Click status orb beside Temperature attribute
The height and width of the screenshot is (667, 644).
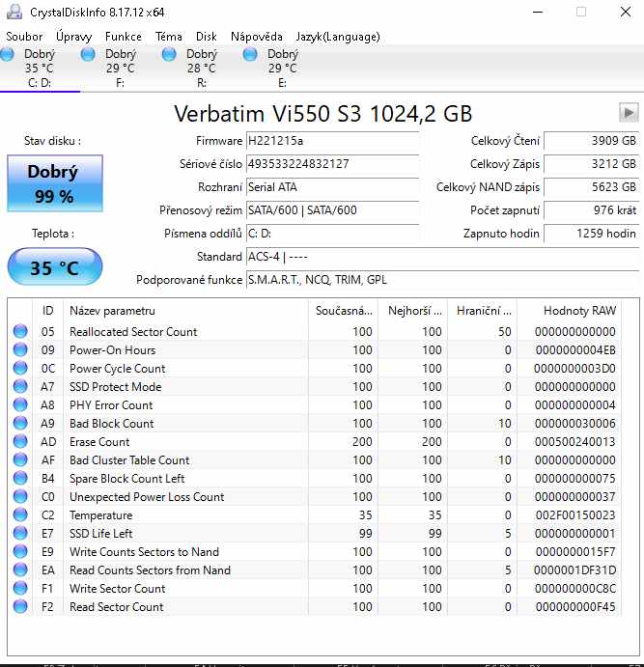click(21, 515)
